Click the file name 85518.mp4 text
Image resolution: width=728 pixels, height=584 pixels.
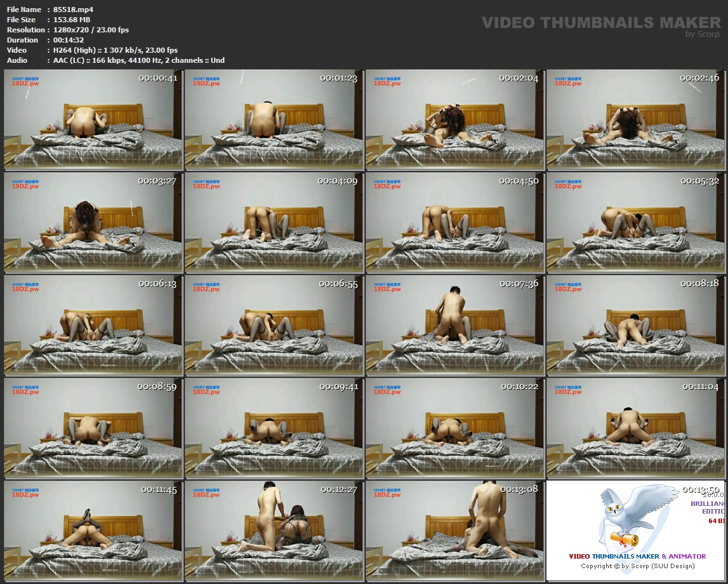(73, 10)
